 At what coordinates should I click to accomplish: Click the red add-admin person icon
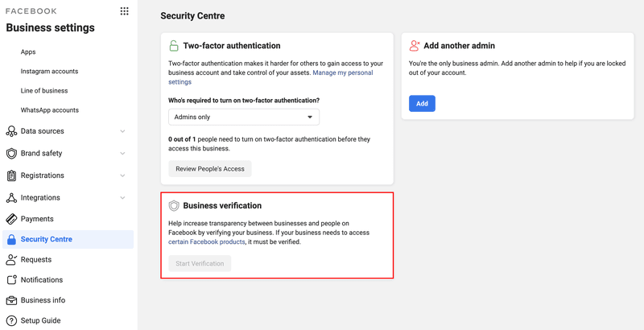pos(415,46)
